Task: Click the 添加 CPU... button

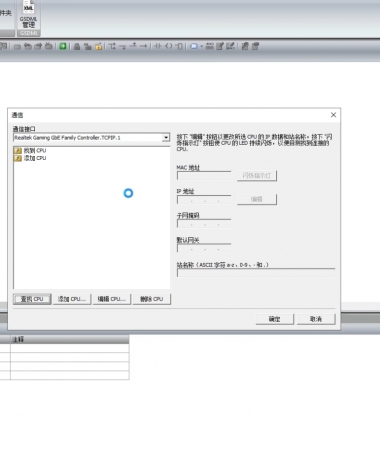Action: point(72,299)
